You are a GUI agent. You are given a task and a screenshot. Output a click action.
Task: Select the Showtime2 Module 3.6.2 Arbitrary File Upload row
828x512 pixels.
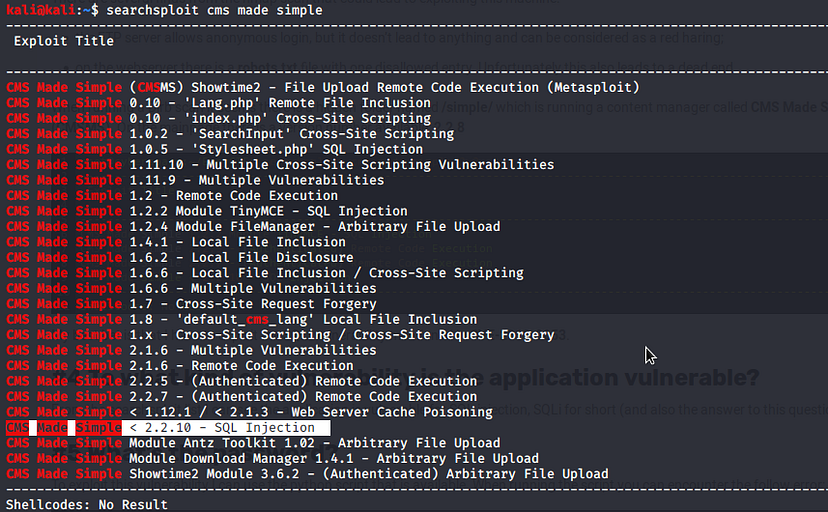pyautogui.click(x=307, y=474)
